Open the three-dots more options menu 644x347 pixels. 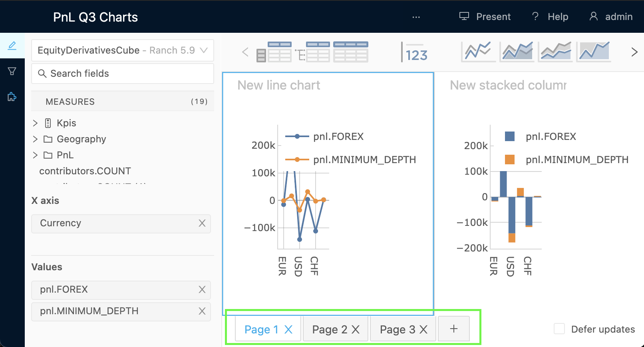point(416,17)
